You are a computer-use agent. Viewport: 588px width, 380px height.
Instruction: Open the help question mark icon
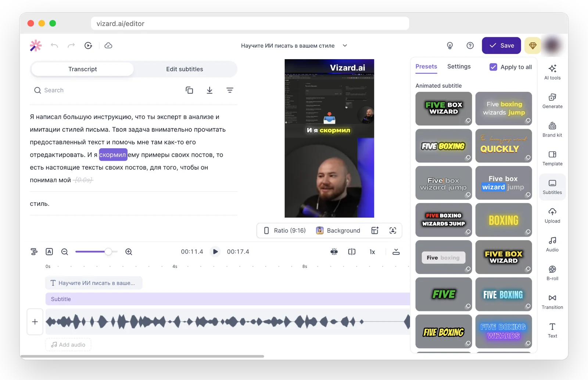(470, 46)
